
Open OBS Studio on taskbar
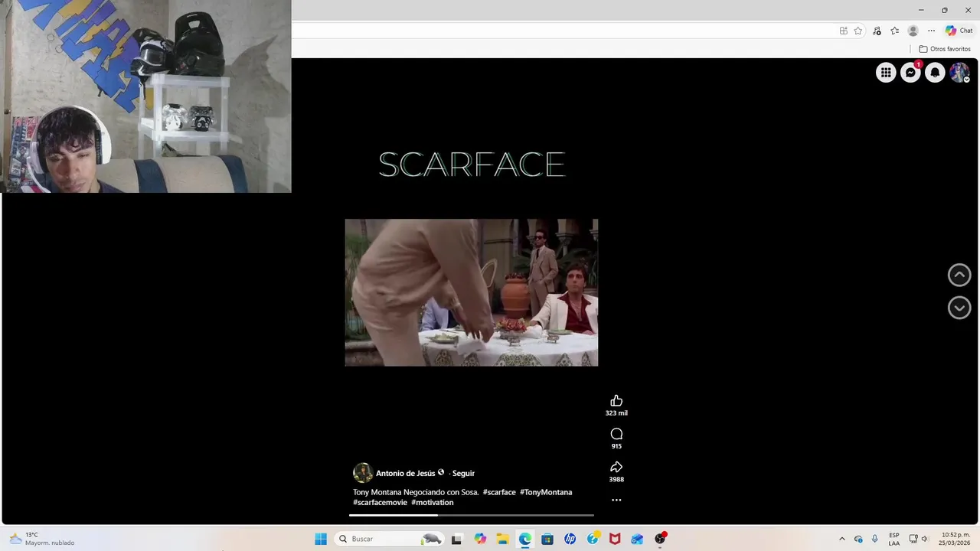click(660, 539)
